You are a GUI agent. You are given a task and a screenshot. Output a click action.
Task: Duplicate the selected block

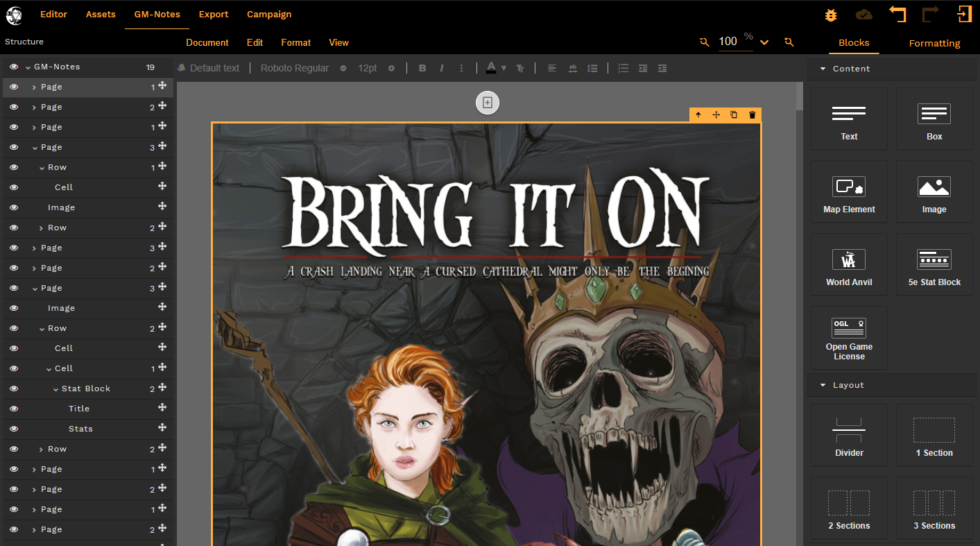tap(734, 115)
